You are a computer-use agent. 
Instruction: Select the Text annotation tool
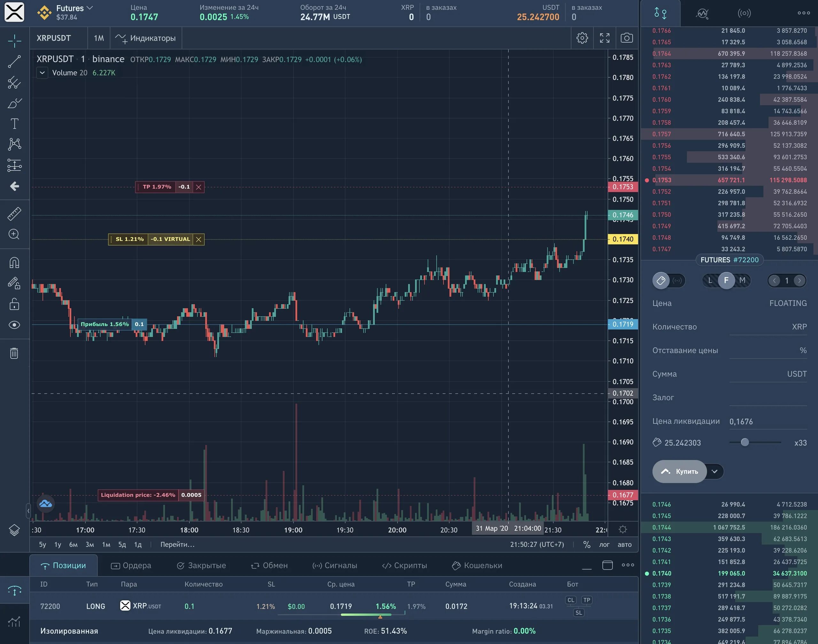[x=14, y=124]
